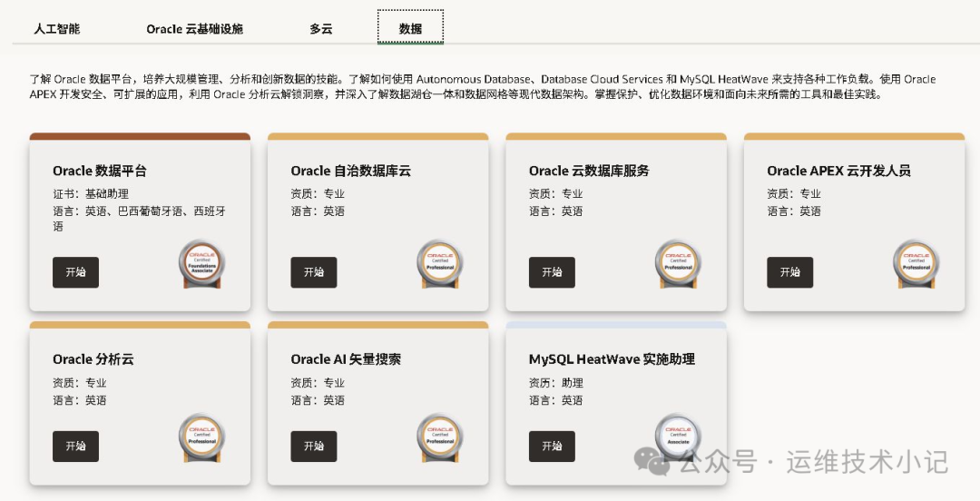Open the Oracle 自治数据库云 card title
Viewport: 980px width, 501px height.
(350, 171)
